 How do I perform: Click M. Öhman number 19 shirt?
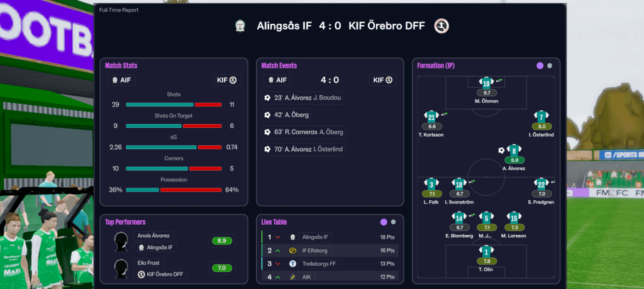486,82
